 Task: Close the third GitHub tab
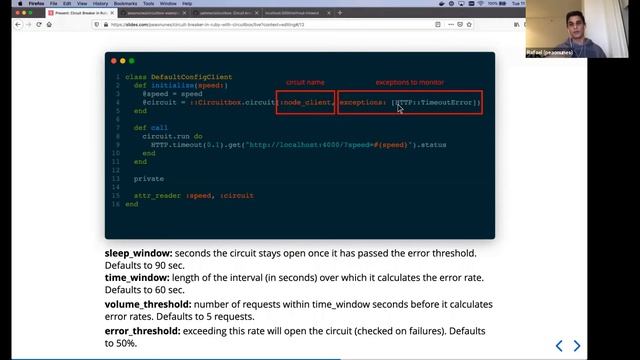(x=256, y=13)
